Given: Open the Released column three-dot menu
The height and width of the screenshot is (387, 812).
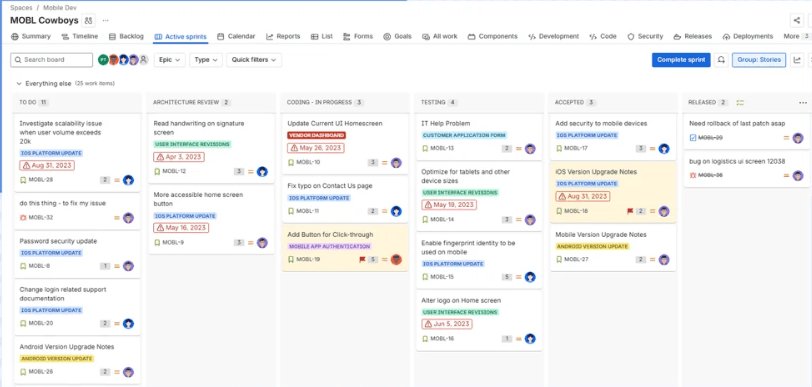Looking at the screenshot, I should tap(803, 103).
